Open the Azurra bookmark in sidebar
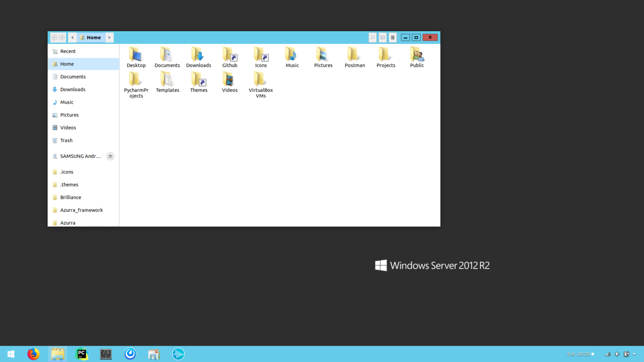This screenshot has width=644, height=362. 83,222
